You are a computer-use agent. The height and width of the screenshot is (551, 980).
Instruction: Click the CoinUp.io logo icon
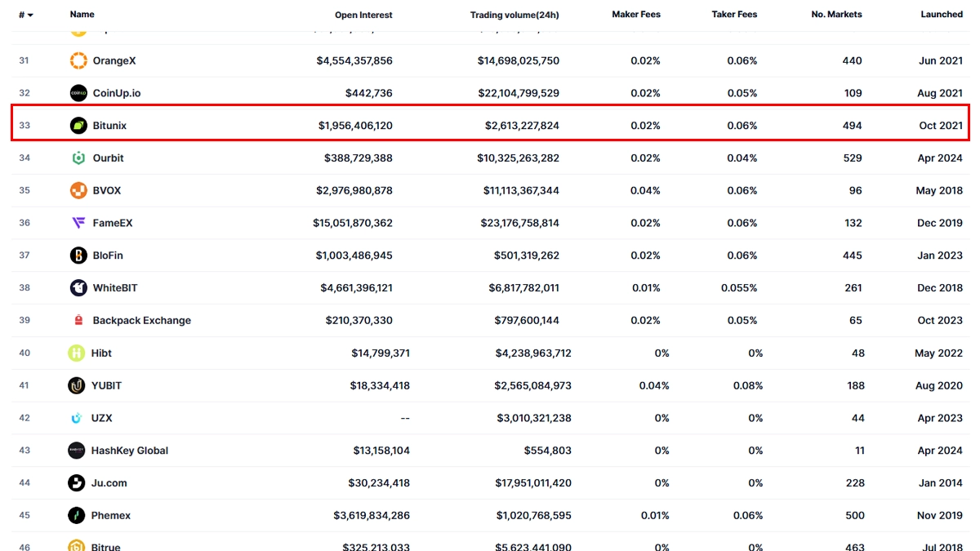pyautogui.click(x=78, y=93)
